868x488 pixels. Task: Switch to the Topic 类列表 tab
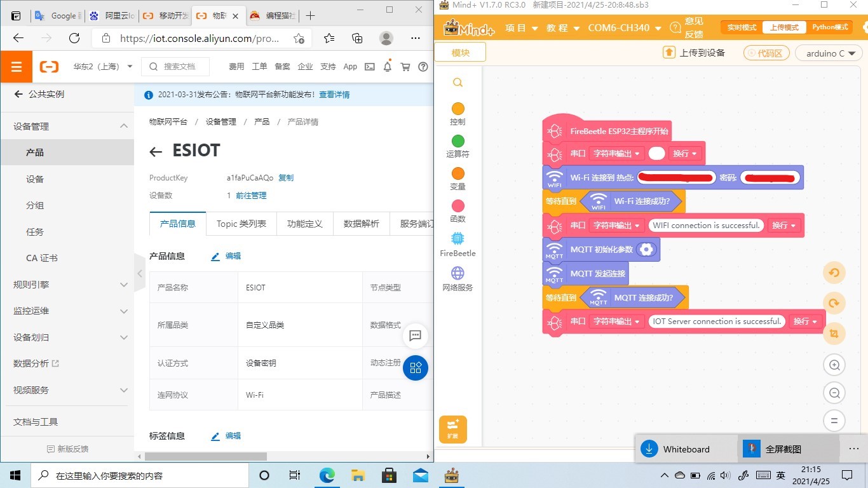(241, 224)
